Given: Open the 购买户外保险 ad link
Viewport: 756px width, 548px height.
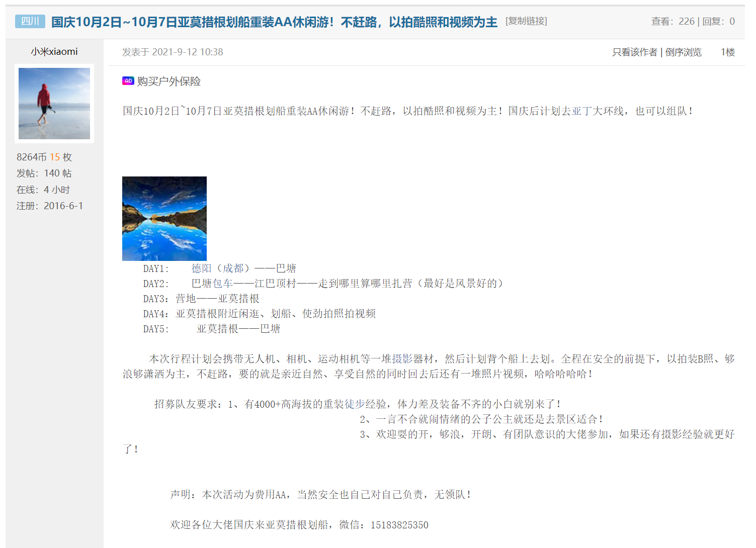Looking at the screenshot, I should pyautogui.click(x=169, y=81).
